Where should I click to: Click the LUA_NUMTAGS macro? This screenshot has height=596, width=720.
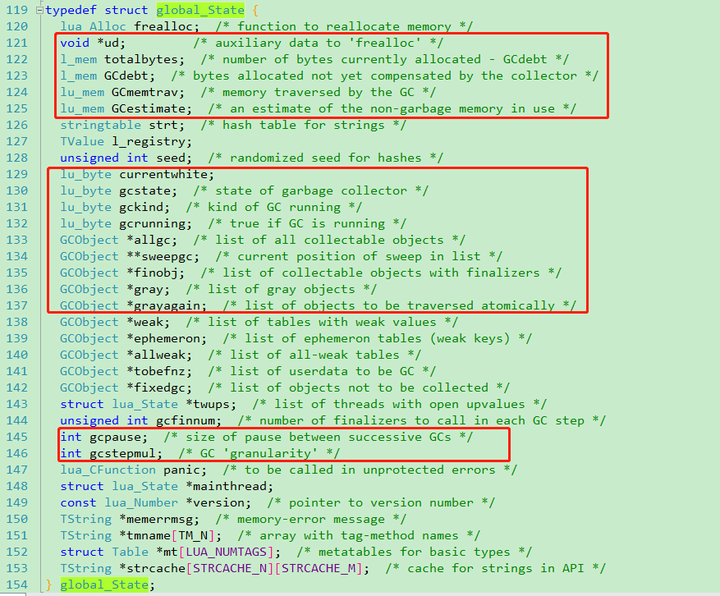[226, 552]
